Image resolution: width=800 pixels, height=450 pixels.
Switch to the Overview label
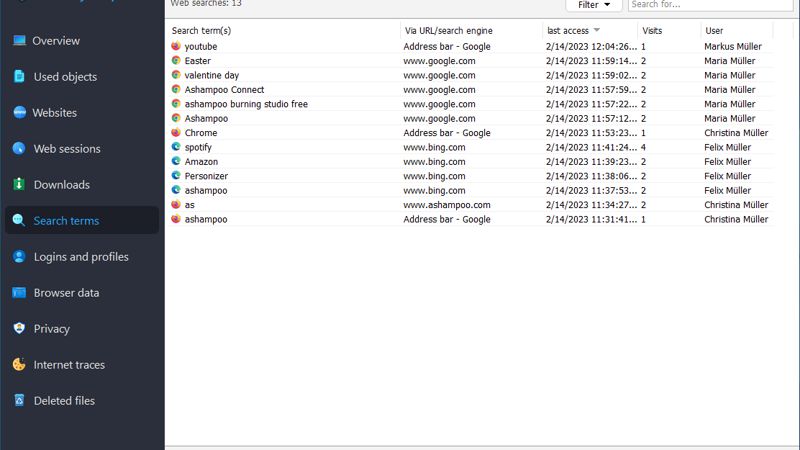tap(56, 41)
